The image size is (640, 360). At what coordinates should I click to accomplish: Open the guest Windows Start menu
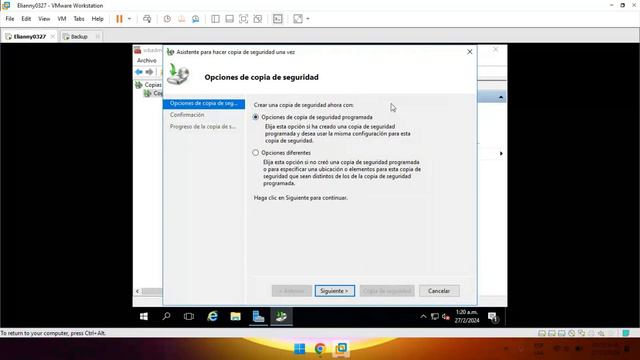coord(144,317)
